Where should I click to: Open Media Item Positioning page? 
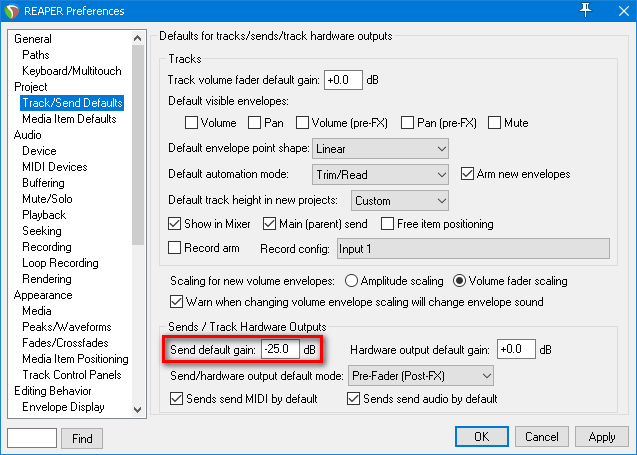[76, 359]
